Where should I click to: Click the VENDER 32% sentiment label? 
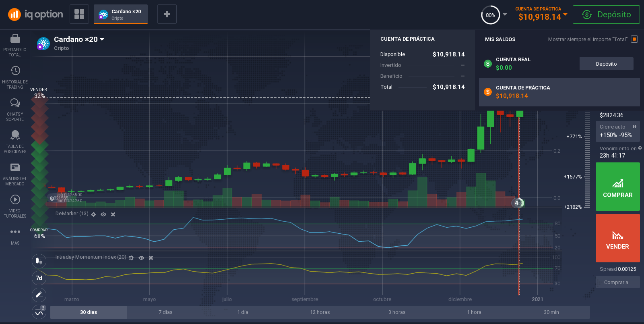coord(39,93)
